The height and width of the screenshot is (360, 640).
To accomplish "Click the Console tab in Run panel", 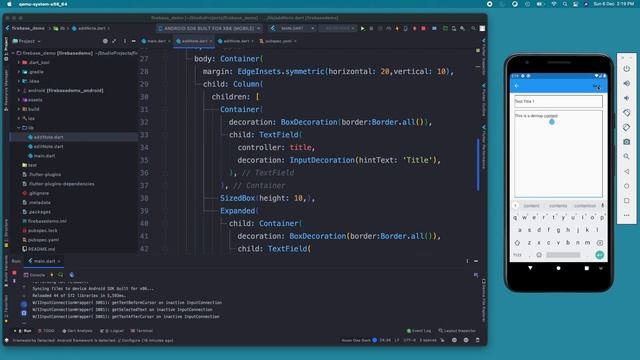I will pos(34,275).
